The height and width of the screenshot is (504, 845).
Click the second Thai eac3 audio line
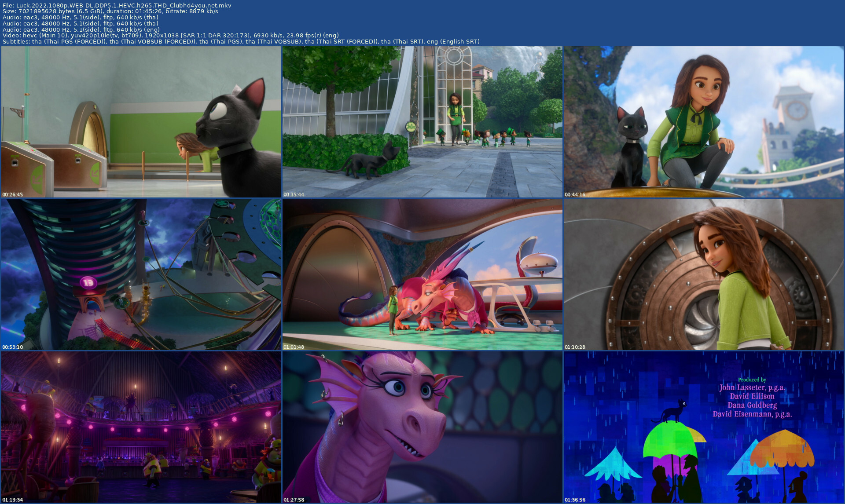81,23
